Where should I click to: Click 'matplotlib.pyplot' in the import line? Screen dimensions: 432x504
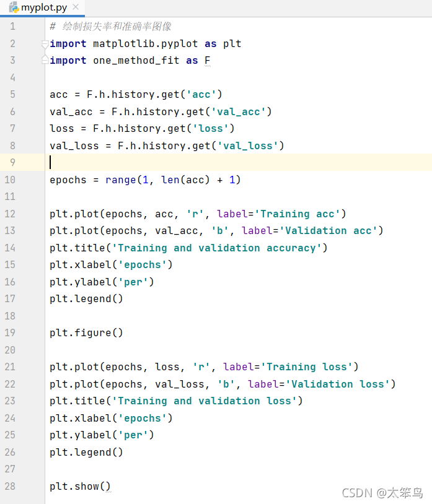(x=146, y=44)
